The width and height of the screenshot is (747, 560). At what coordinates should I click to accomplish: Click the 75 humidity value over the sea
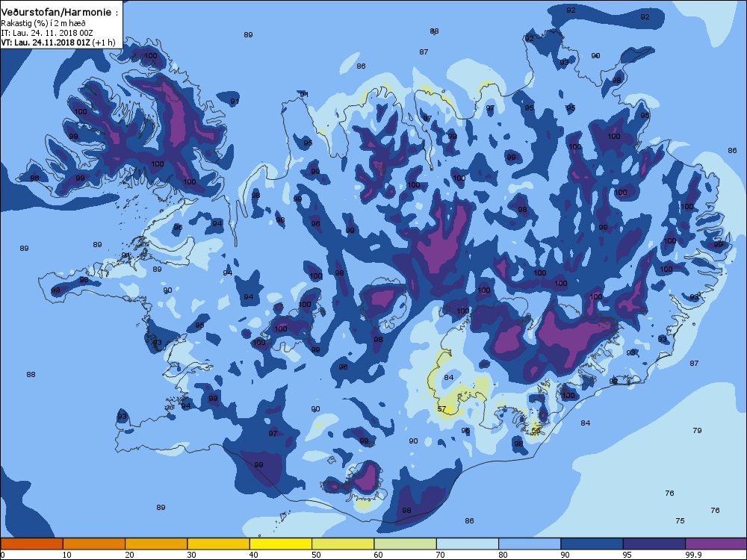click(680, 521)
